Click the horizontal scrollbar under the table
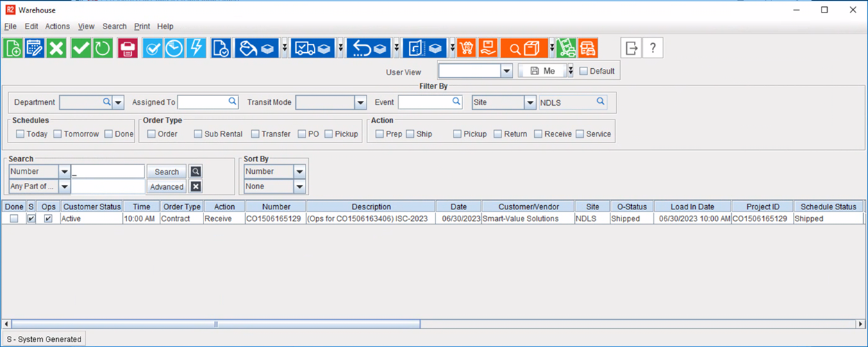 (x=215, y=324)
